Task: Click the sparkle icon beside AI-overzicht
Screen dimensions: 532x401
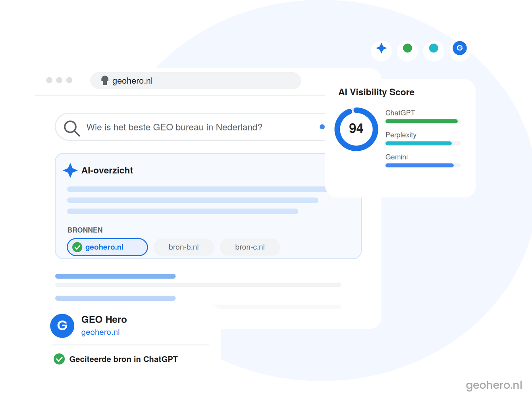Action: click(x=70, y=171)
